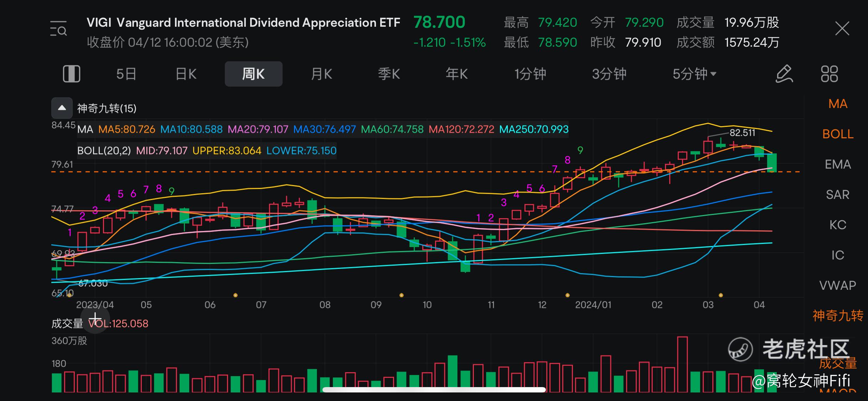Click the -1.210 -1.51% change value
The image size is (868, 401).
pos(449,42)
